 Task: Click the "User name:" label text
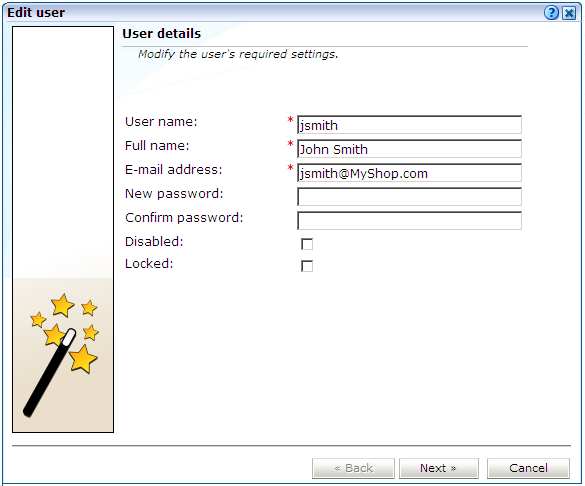[161, 122]
